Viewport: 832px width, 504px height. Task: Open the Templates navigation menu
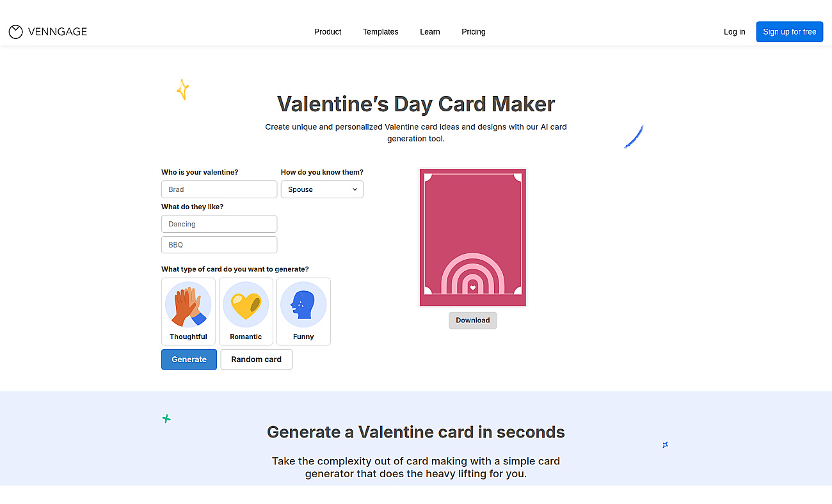point(380,32)
